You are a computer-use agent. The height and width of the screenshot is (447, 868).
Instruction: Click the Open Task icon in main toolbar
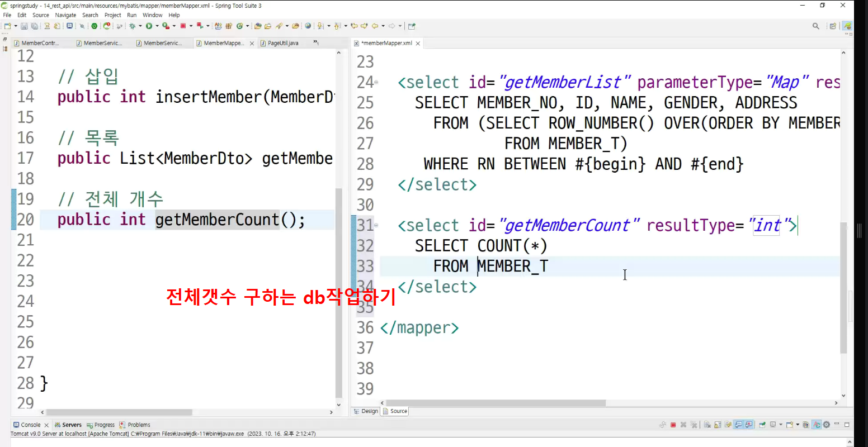268,26
